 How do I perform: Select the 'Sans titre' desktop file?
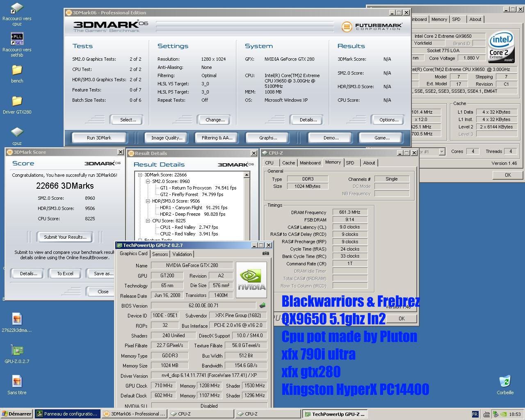click(x=17, y=385)
